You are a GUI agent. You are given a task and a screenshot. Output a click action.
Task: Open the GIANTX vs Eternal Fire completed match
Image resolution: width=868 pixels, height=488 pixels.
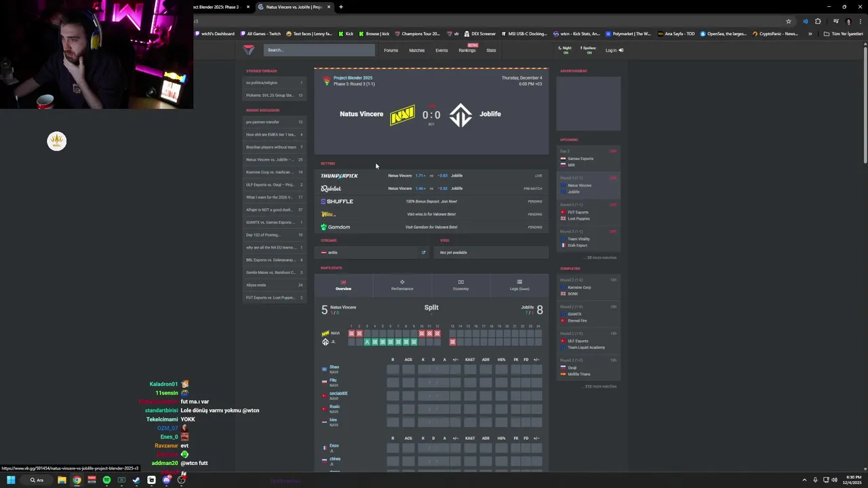[x=589, y=314]
